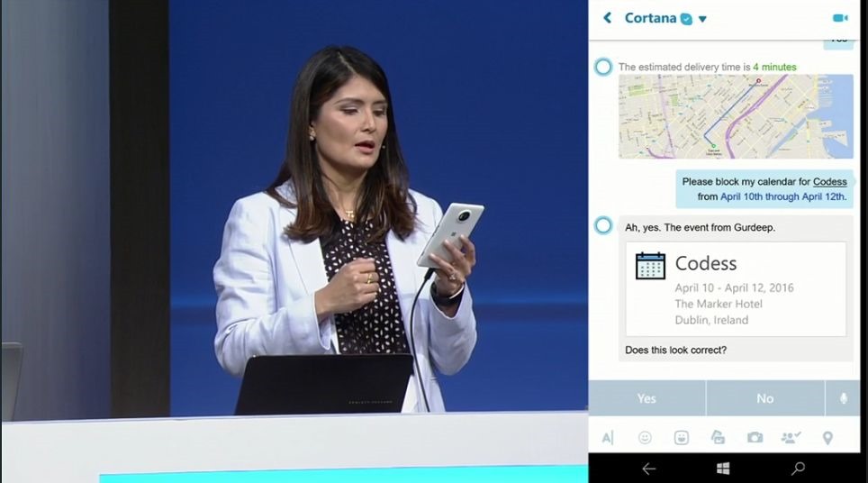Select 'The Marker Hotel' location text
The image size is (868, 483).
(718, 304)
